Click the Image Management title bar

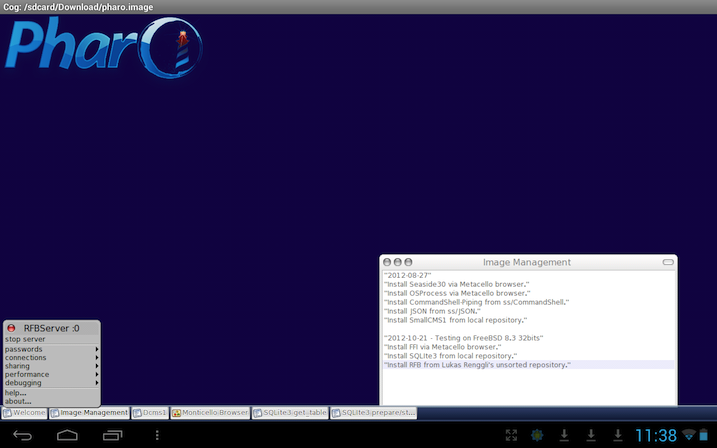(x=527, y=262)
